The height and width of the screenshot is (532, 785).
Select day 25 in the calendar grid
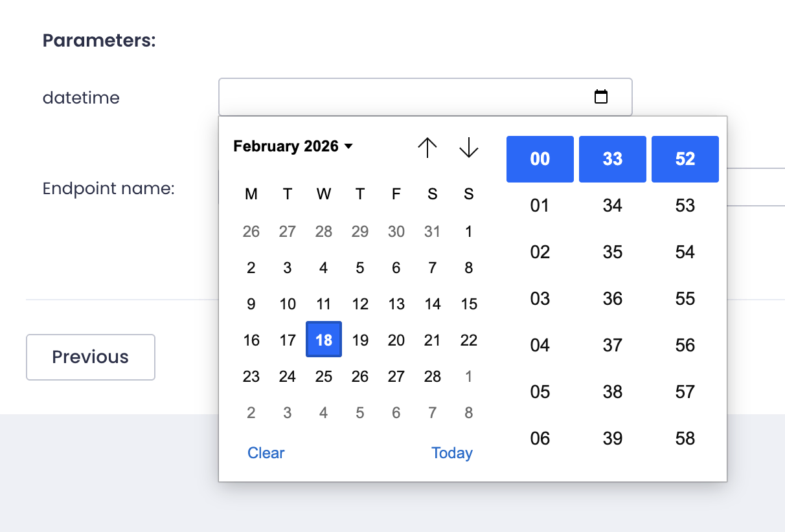324,376
